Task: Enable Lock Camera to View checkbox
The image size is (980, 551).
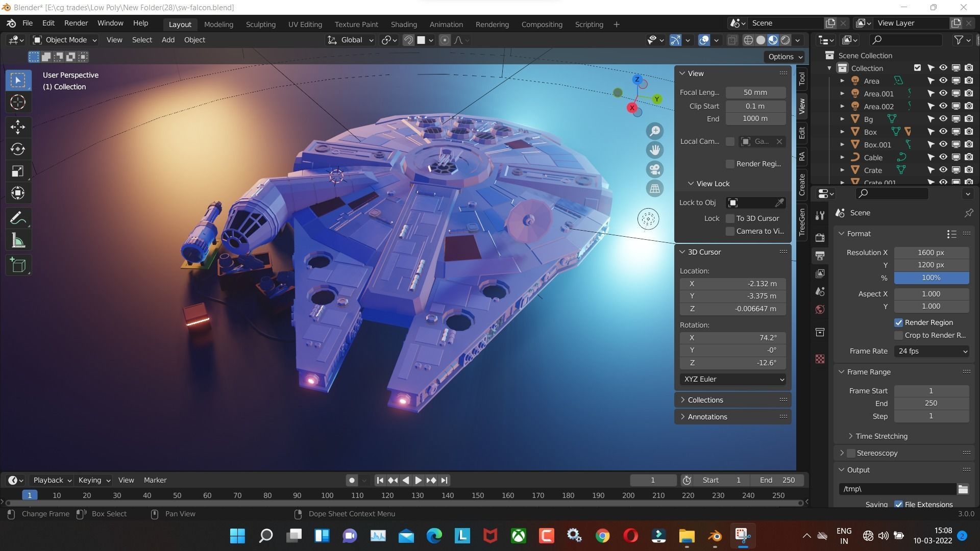Action: 730,231
